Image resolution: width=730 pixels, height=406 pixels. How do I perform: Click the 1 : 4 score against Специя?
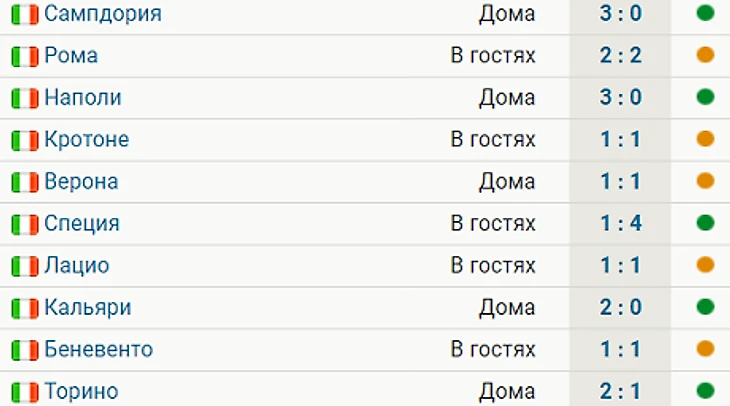tap(621, 223)
